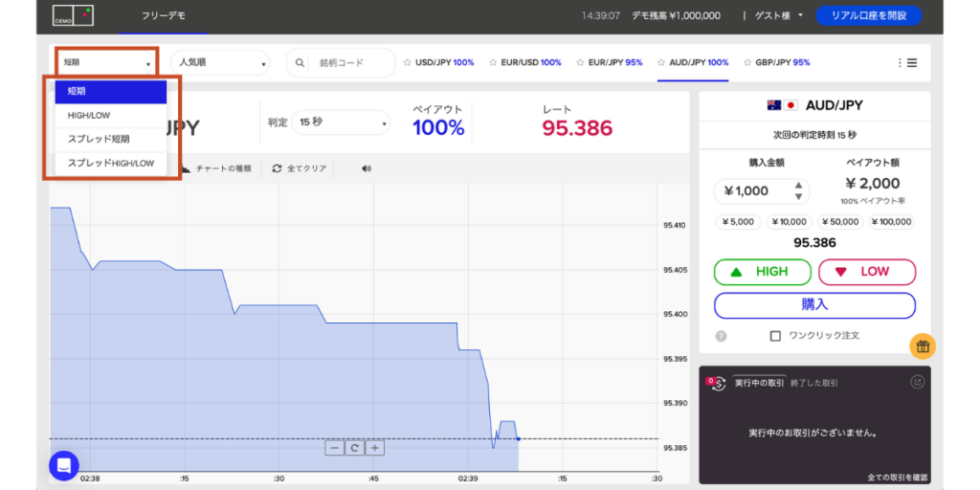Open the blue chat support bubble
The height and width of the screenshot is (490, 980).
click(64, 465)
